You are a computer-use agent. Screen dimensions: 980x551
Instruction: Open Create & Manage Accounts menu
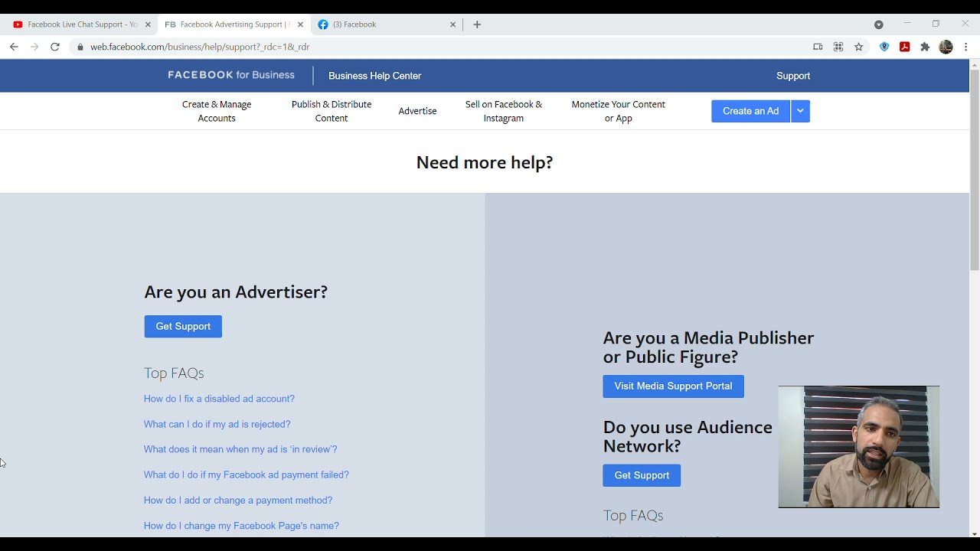217,111
